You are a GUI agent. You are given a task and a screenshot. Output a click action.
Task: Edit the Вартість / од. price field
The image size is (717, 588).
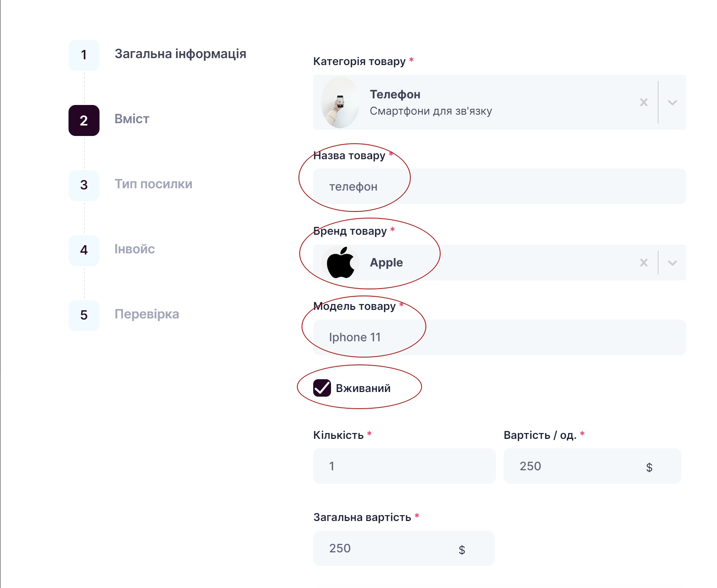point(573,466)
